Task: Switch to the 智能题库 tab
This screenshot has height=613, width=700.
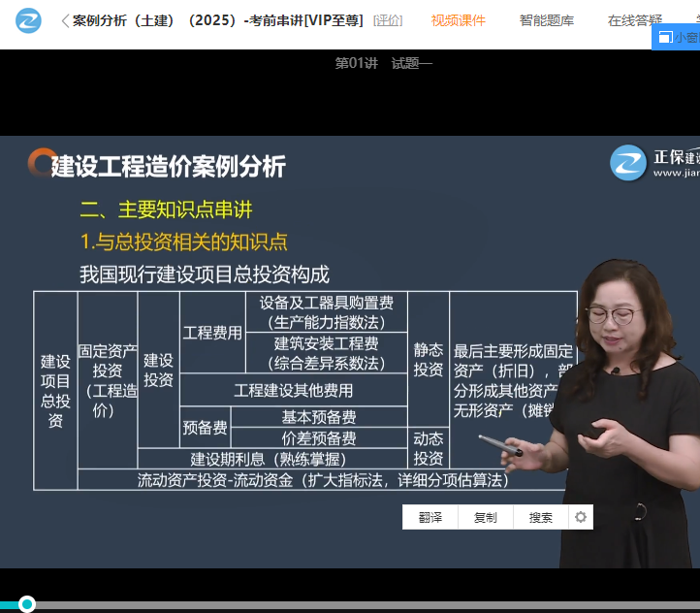Action: coord(546,20)
